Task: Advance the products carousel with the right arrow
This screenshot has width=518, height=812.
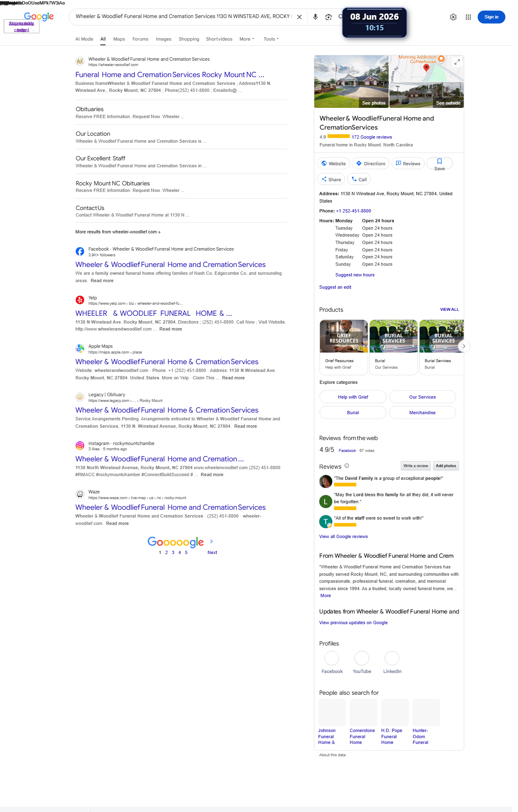Action: click(464, 346)
